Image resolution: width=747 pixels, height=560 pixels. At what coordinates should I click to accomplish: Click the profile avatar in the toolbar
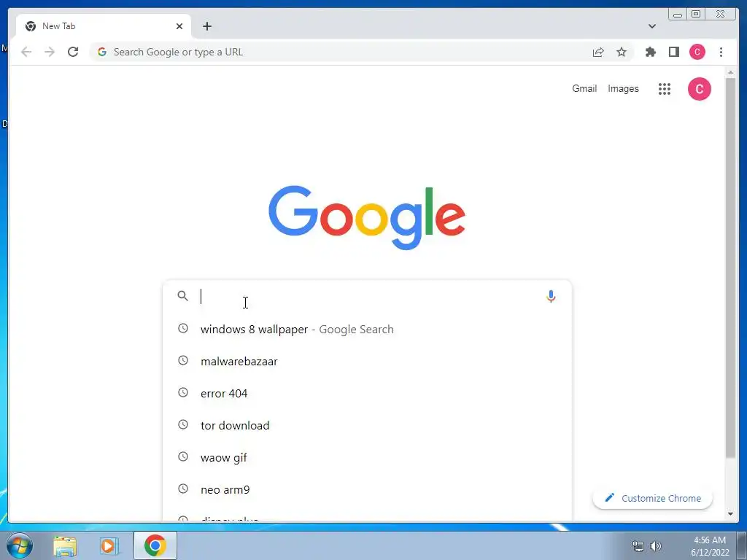697,52
